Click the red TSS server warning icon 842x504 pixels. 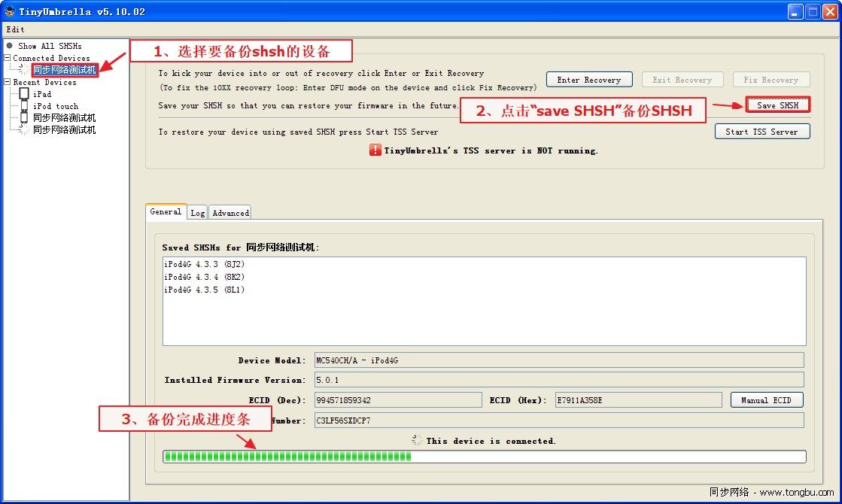(375, 150)
